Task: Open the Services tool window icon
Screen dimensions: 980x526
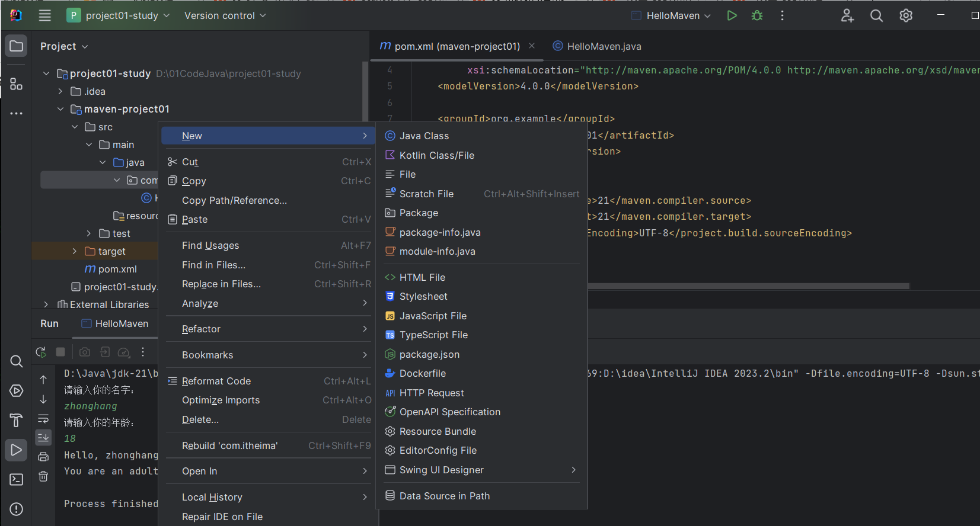Action: (x=17, y=391)
